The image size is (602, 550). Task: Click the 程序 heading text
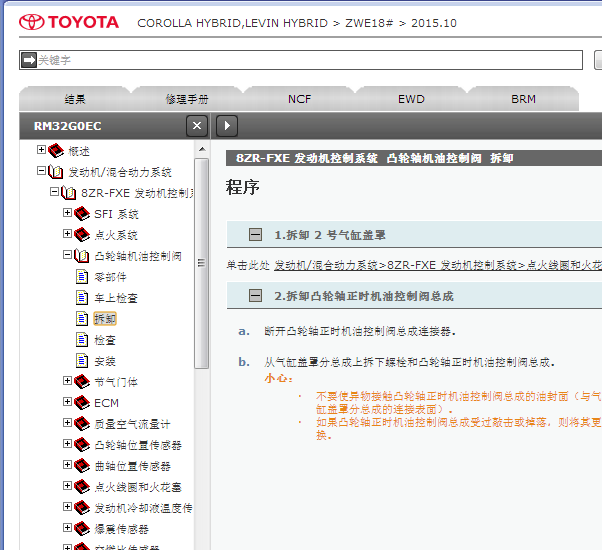(242, 187)
